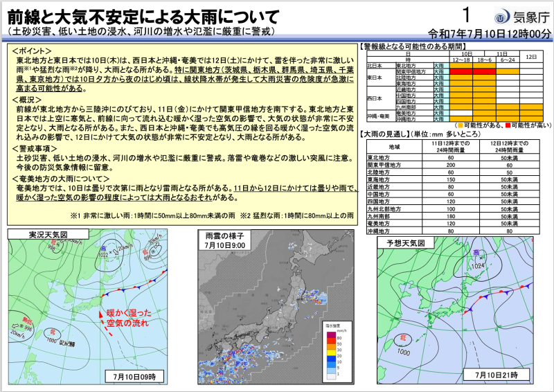Screen dimensions: 554x392
Task: Click the 7月10日09時 timestamp on the map
Action: [134, 377]
